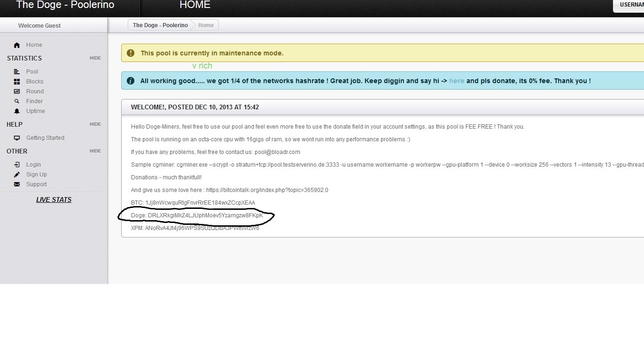Click the OTHER section heading

(x=17, y=151)
